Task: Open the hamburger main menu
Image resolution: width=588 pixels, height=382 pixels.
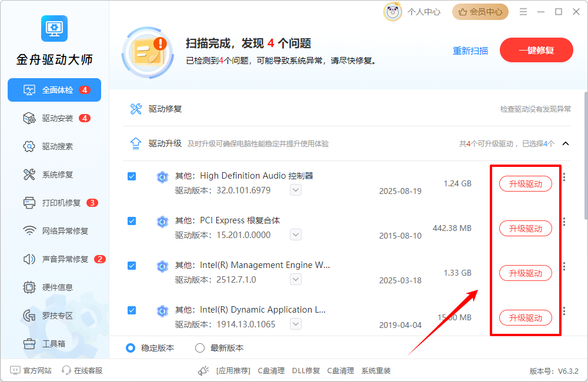Action: [x=523, y=12]
